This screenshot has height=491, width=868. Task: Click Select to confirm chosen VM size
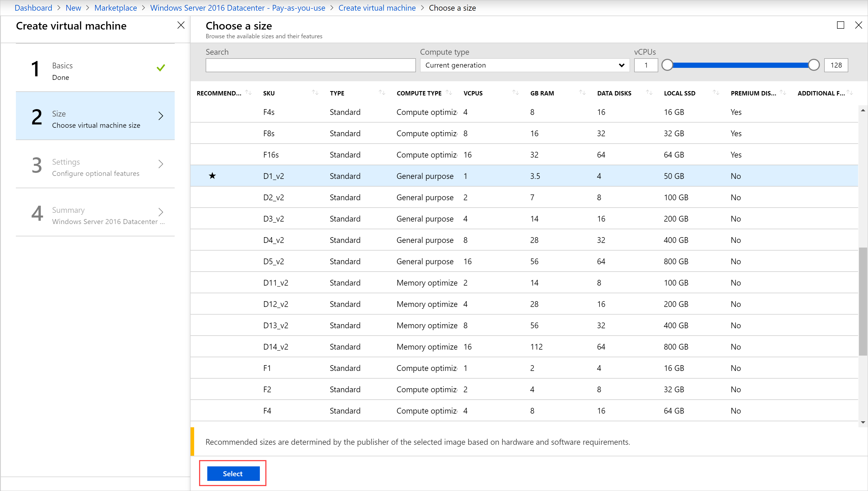[232, 474]
